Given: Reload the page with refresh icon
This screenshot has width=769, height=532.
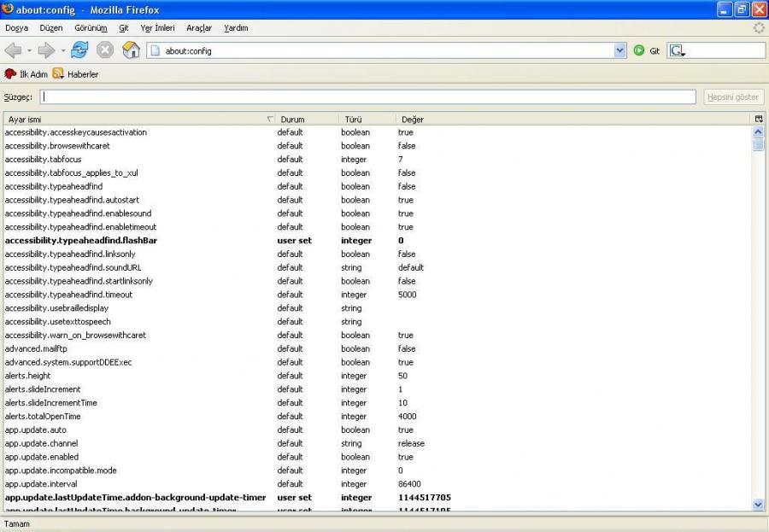Looking at the screenshot, I should pos(79,50).
